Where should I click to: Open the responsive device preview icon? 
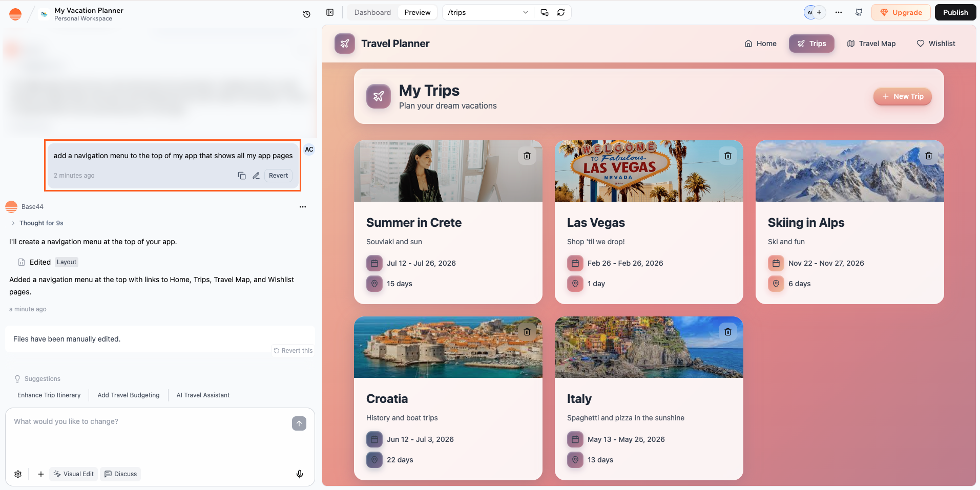tap(544, 12)
